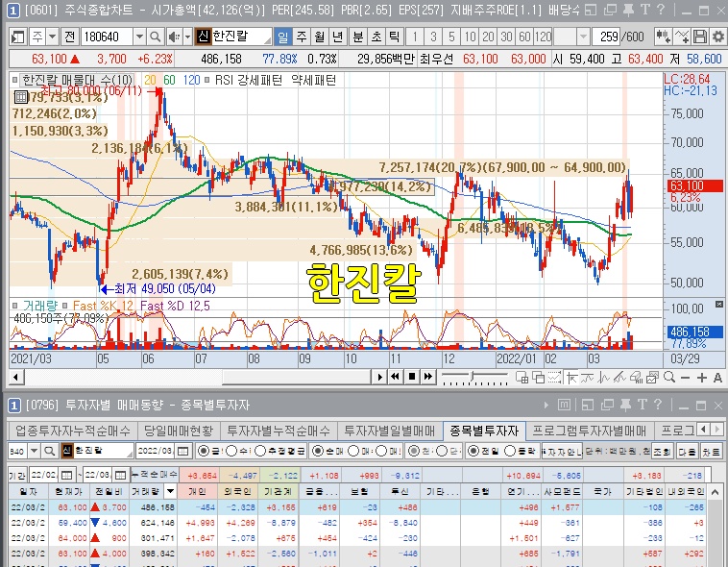
Task: Toggle the chart left panel icon
Action: coord(18,37)
